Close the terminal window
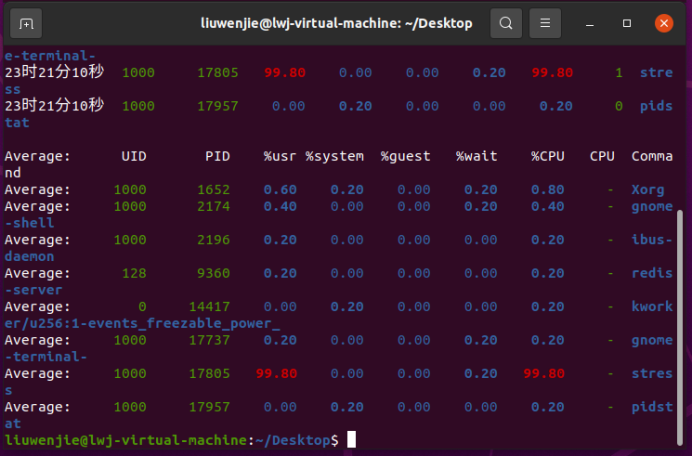This screenshot has height=457, width=693. (x=664, y=23)
